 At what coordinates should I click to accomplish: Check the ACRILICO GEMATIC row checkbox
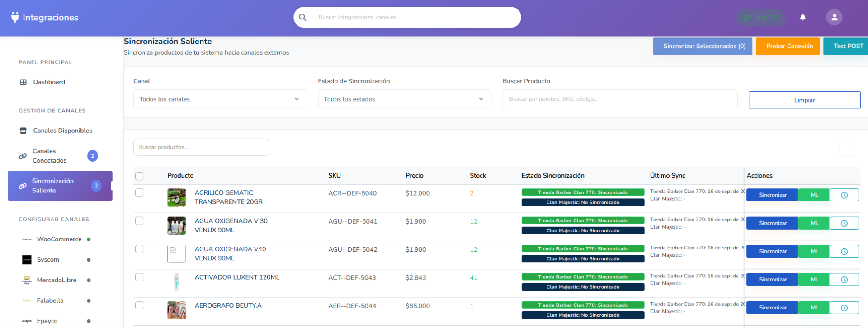(139, 192)
